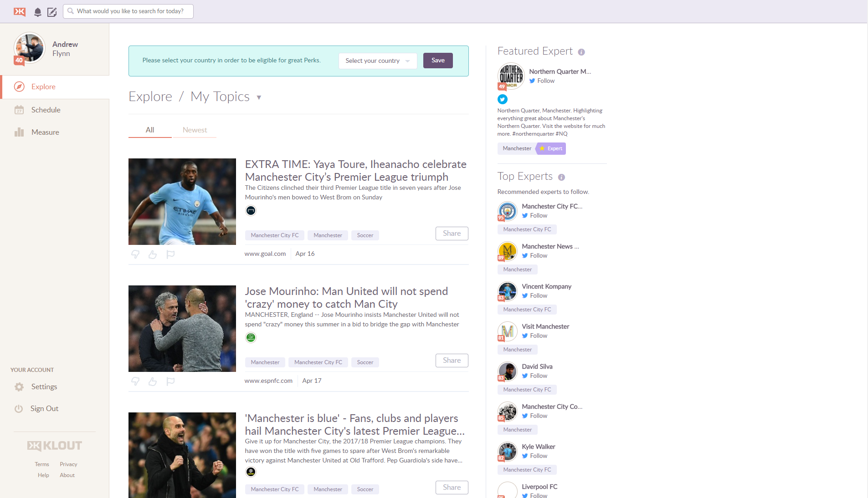Open the Terms link in footer

pos(42,464)
